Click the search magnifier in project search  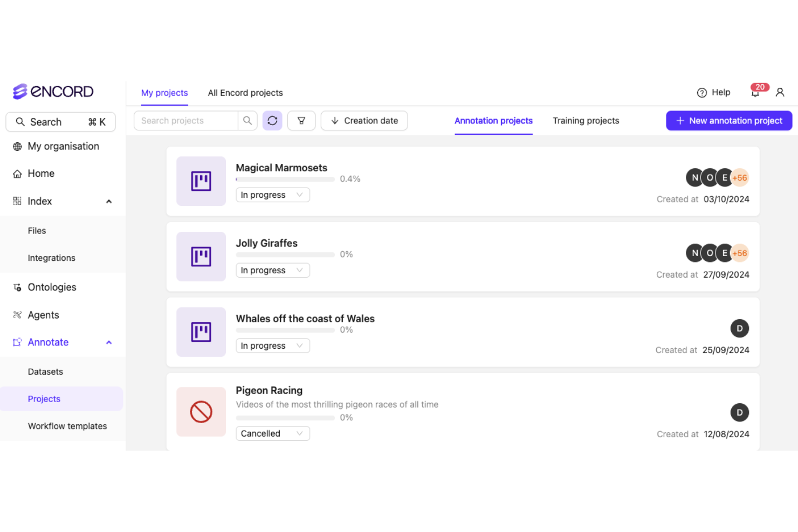pos(247,120)
